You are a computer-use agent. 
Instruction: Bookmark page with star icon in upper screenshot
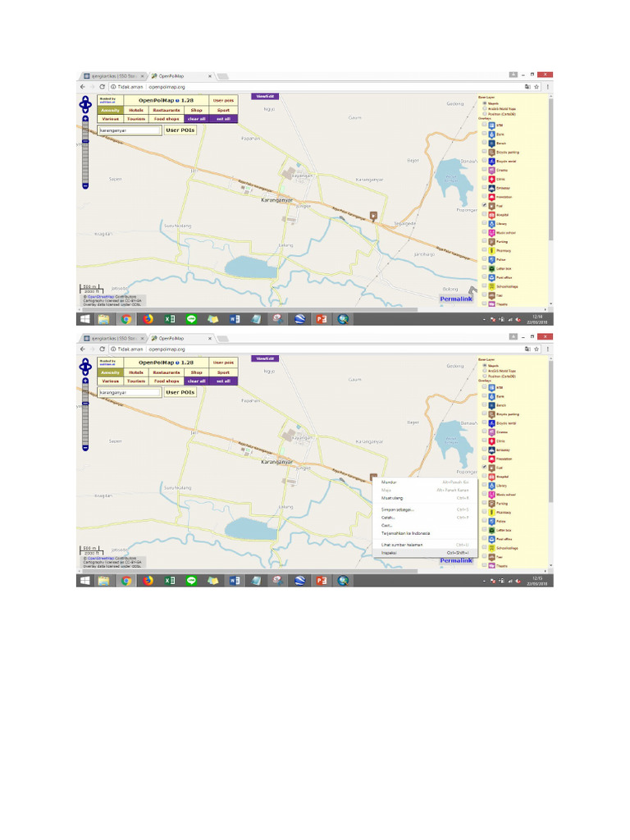point(536,87)
